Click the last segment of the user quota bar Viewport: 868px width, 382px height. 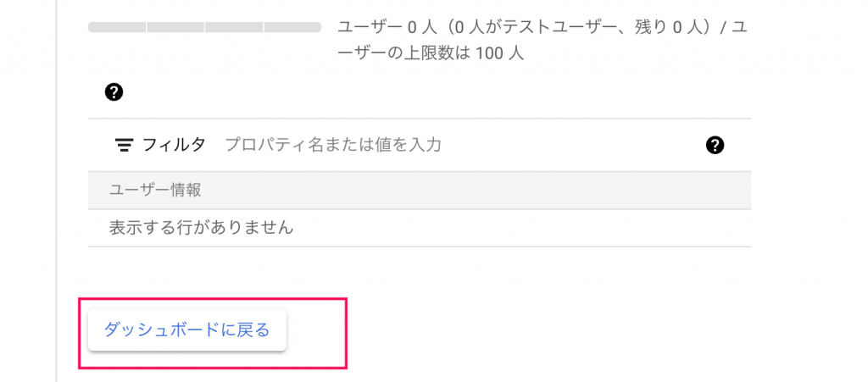pyautogui.click(x=292, y=27)
